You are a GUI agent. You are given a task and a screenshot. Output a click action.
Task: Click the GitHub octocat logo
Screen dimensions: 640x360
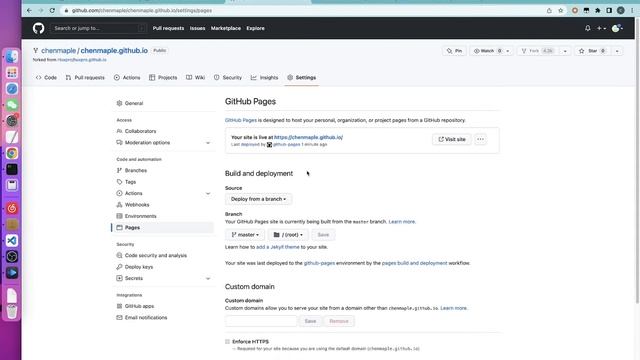tap(38, 28)
